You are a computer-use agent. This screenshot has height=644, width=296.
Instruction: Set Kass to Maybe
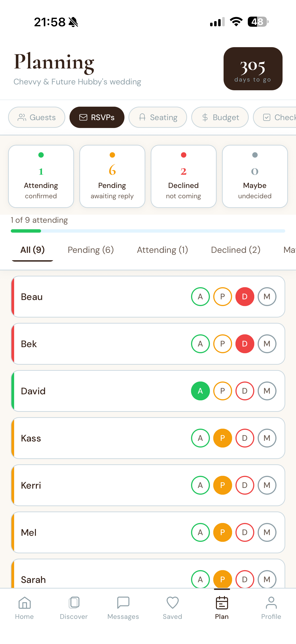[x=267, y=438]
